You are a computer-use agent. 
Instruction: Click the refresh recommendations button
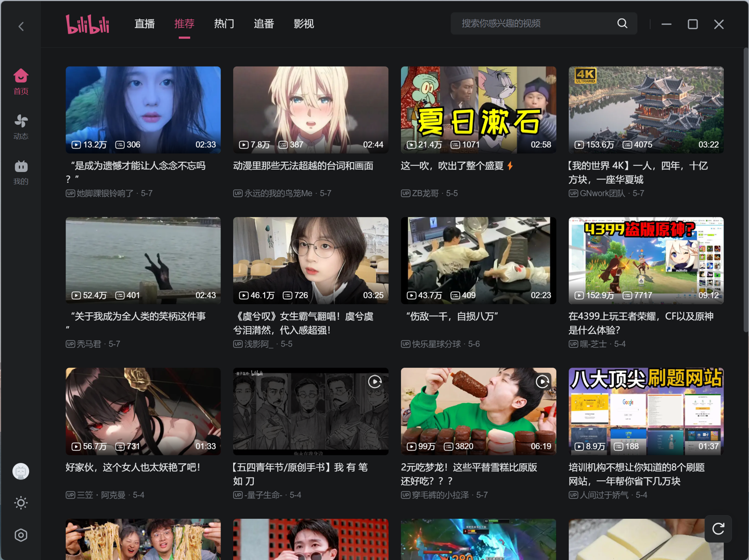point(718,529)
